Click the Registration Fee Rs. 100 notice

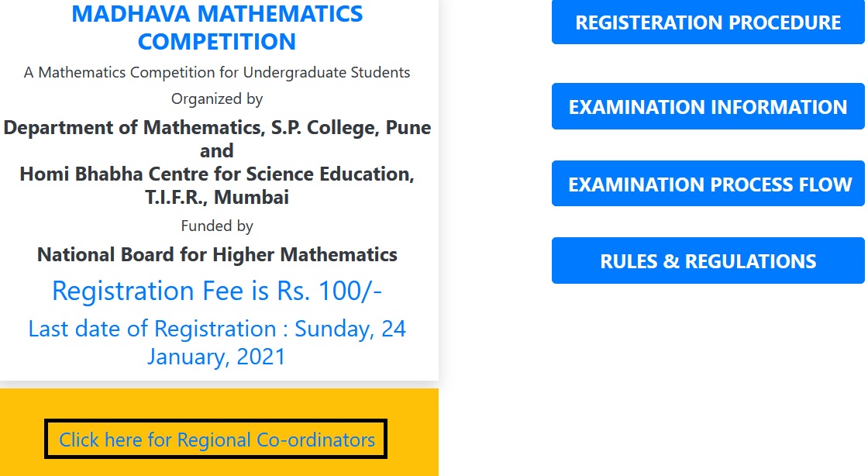(217, 291)
